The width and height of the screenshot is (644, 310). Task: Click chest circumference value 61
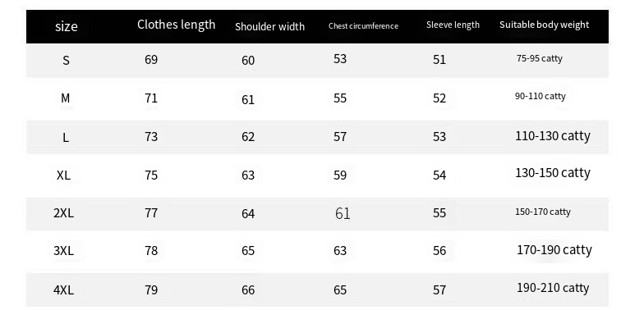coord(343,213)
